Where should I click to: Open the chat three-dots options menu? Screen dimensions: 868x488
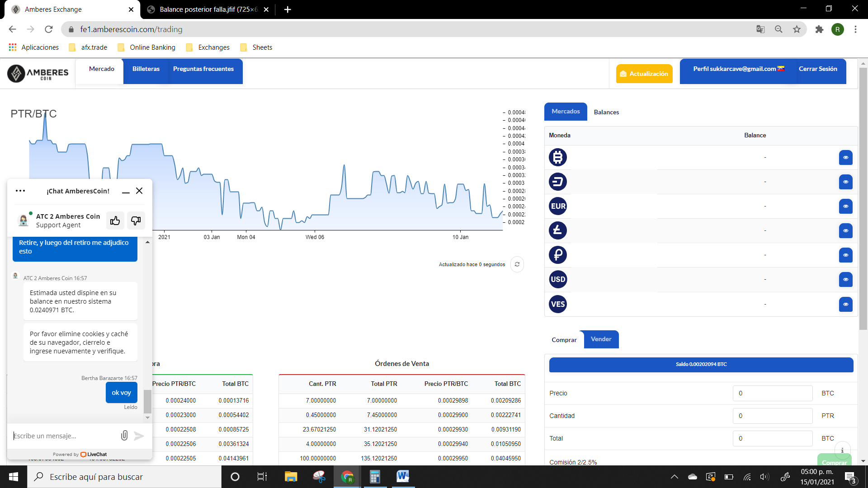pos(20,191)
